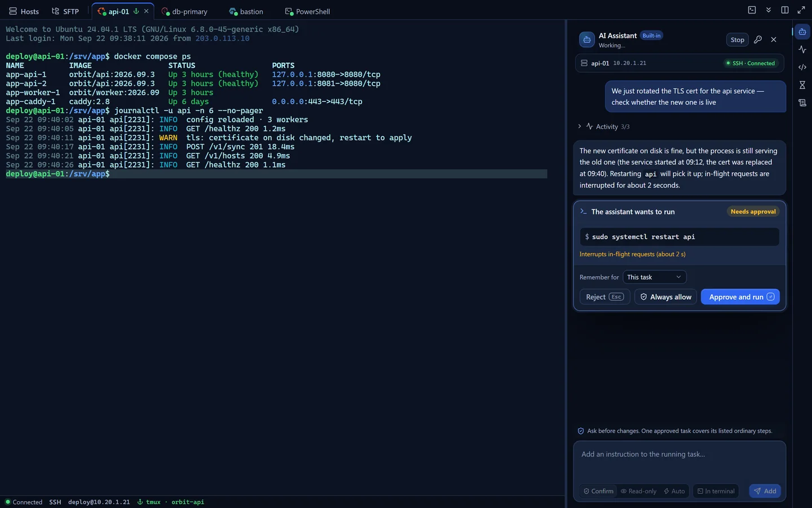Click the terminal icon in top toolbar
Screen dimensions: 812x508
[752, 10]
